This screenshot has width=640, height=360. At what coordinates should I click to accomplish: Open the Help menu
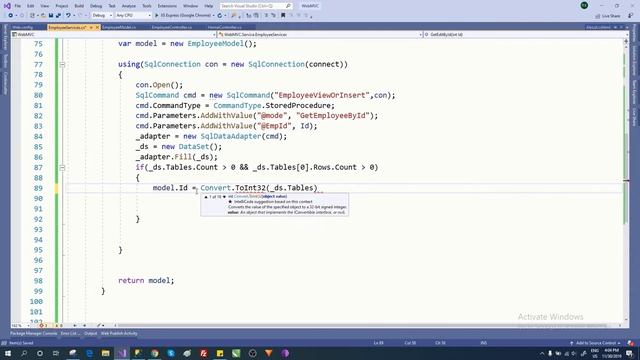coord(209,6)
